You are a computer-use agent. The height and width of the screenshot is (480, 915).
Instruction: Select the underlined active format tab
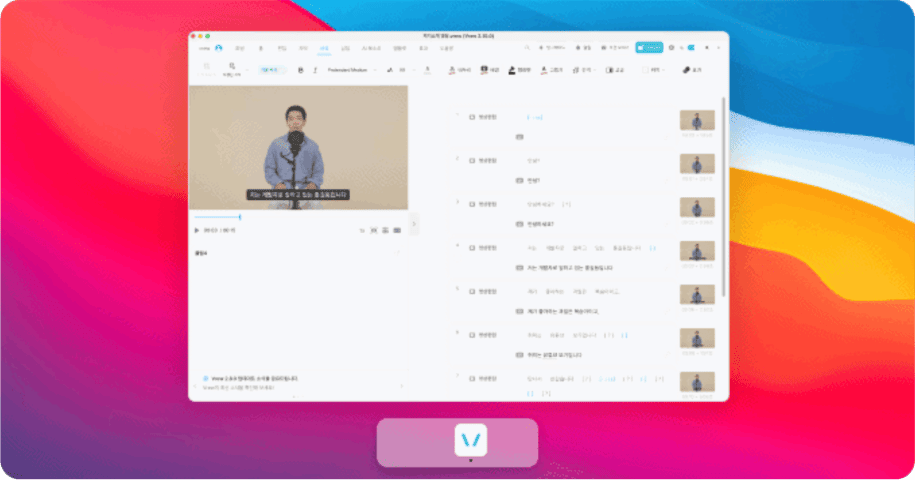[x=324, y=48]
